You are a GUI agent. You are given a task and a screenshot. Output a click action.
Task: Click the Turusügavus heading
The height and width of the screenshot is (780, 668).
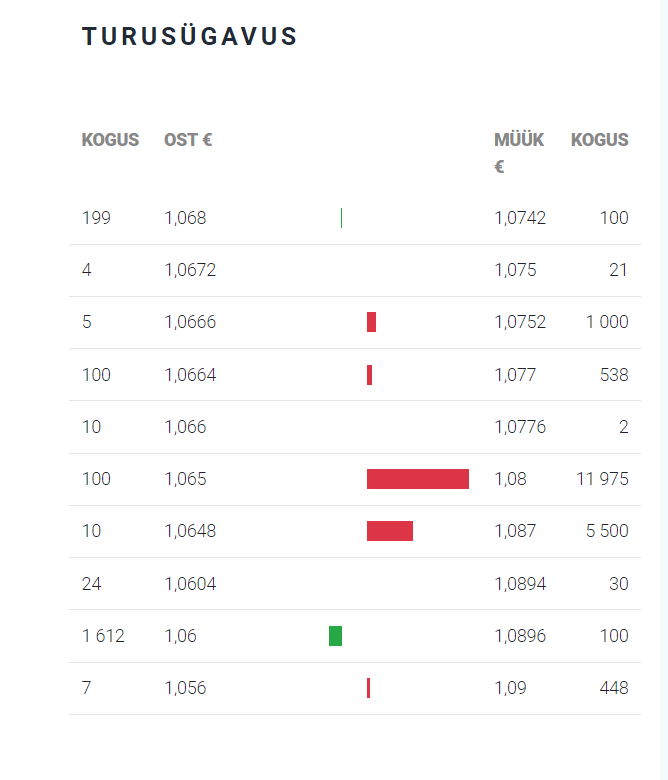(190, 37)
